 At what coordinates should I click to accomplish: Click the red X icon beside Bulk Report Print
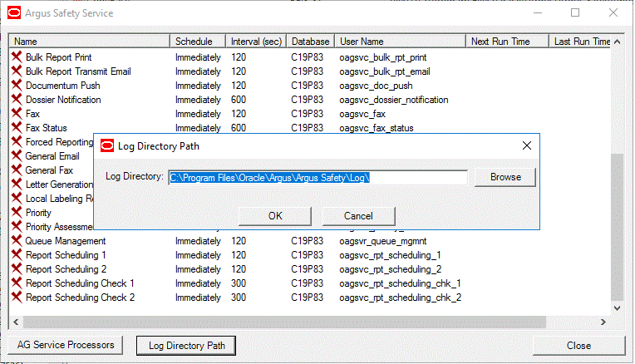[x=17, y=57]
